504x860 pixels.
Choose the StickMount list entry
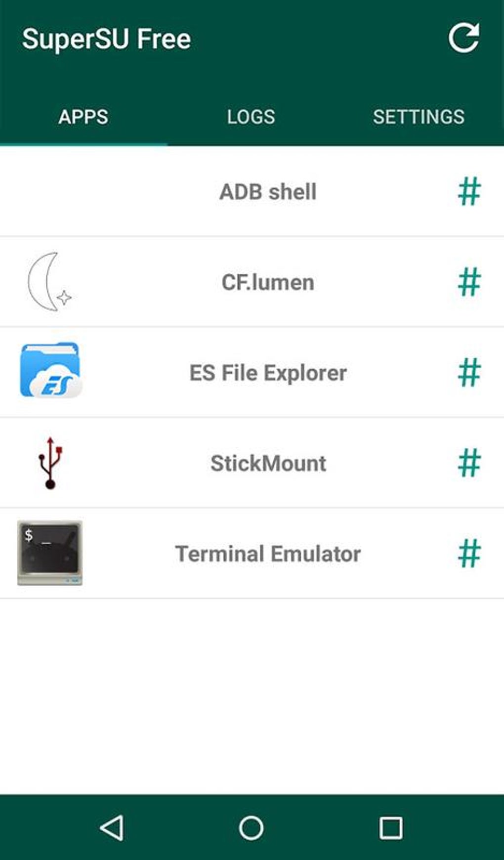pyautogui.click(x=268, y=464)
